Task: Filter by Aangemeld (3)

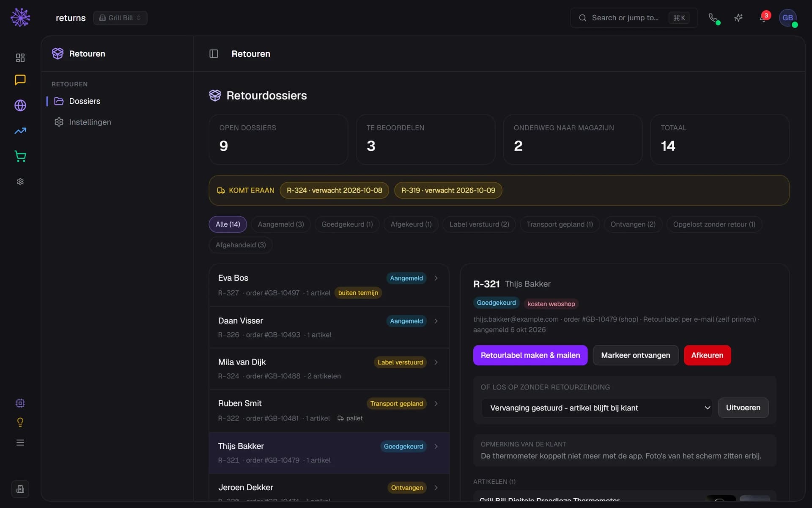Action: point(281,224)
